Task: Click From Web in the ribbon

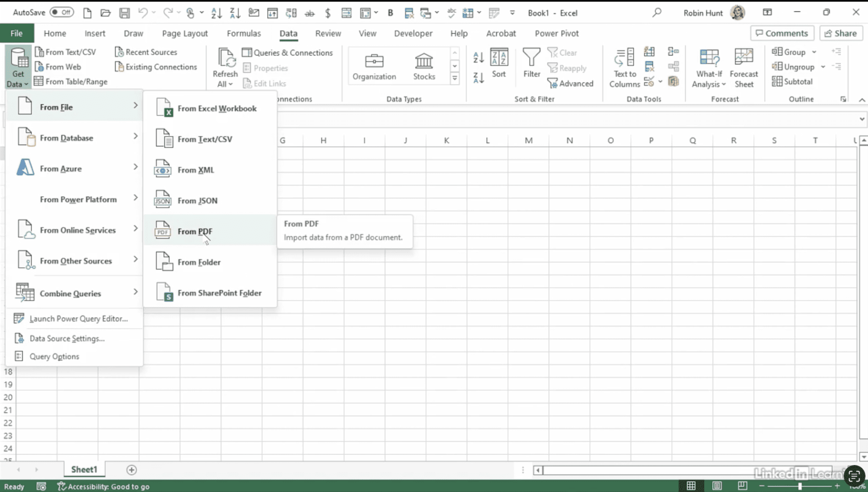Action: [x=58, y=67]
